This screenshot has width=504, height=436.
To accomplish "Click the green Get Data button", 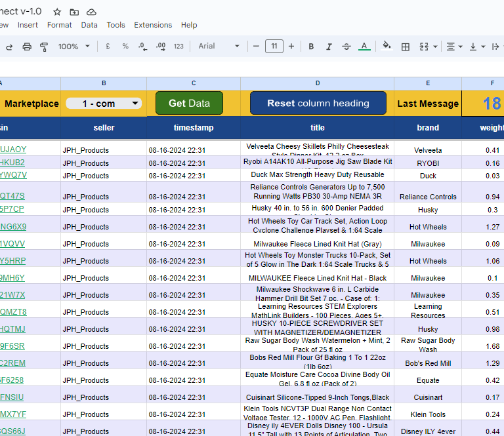I will pyautogui.click(x=189, y=103).
